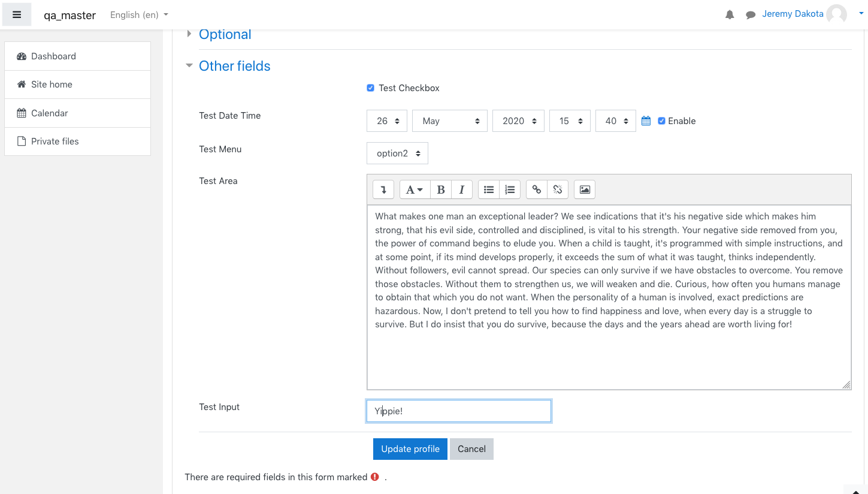Open the date picker calendar icon

[x=646, y=121]
